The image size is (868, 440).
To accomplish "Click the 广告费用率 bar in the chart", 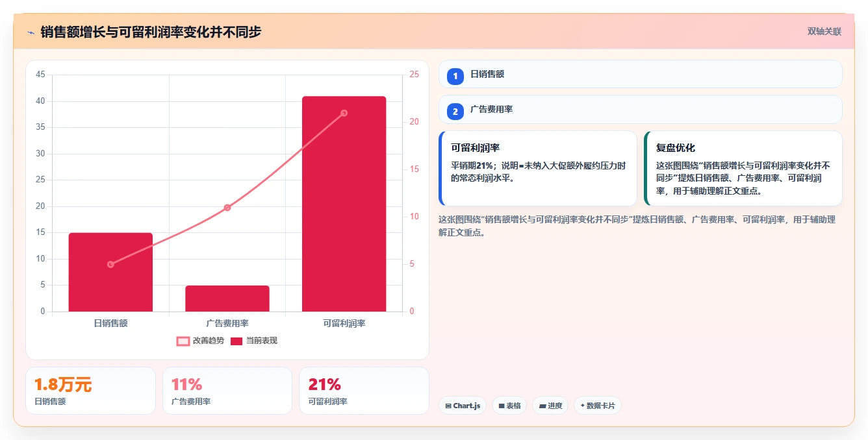I will 227,299.
